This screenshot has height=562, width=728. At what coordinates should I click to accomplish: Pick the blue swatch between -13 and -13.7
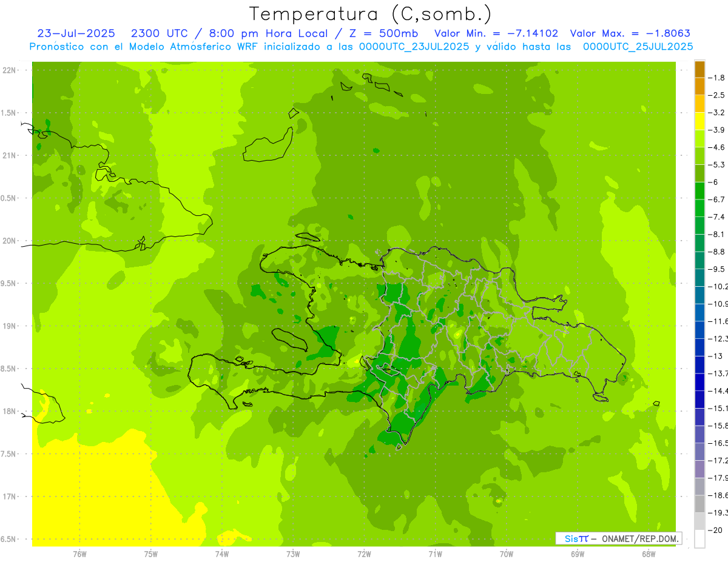(x=699, y=364)
